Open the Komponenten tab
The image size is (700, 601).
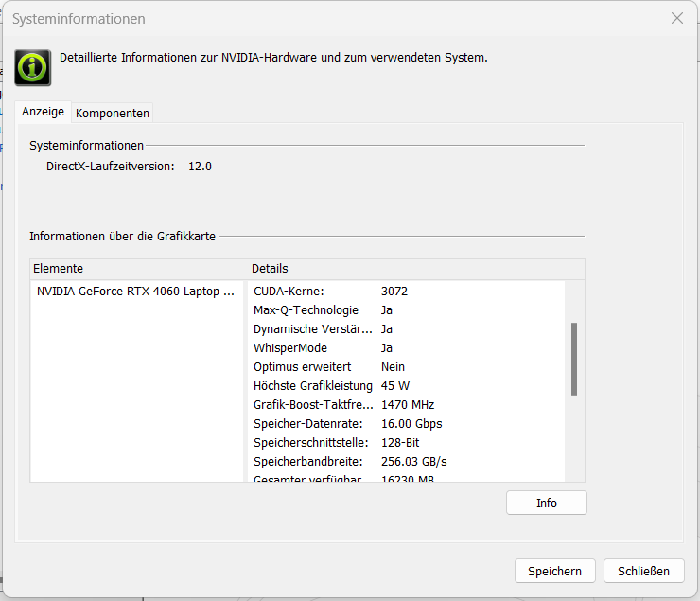(113, 113)
